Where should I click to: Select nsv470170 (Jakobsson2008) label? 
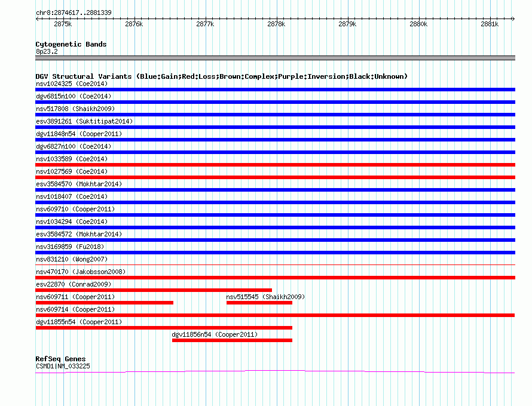(81, 272)
